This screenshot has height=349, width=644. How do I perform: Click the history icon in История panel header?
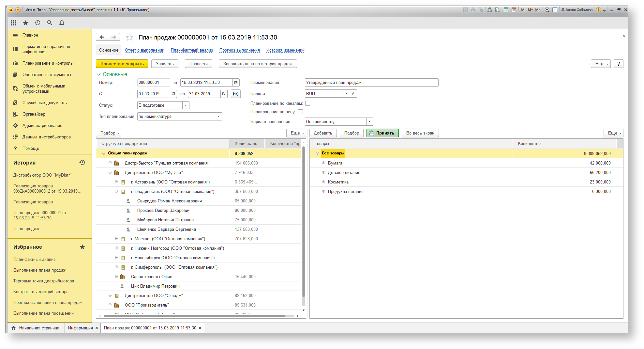pyautogui.click(x=82, y=162)
